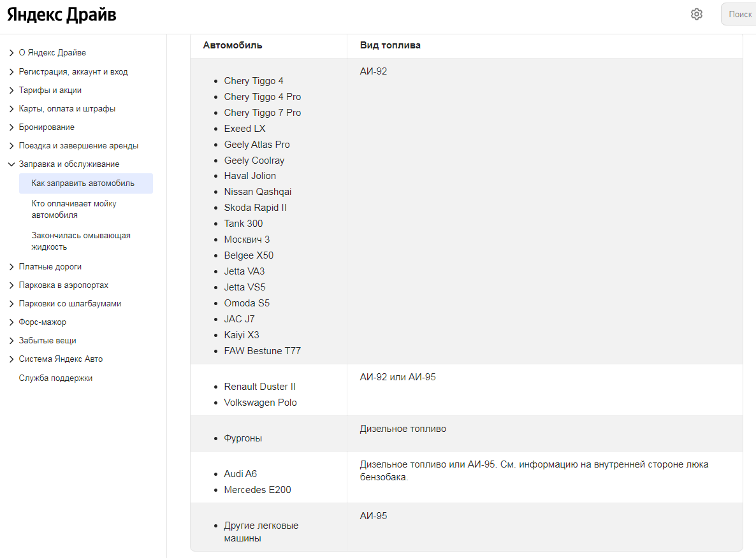This screenshot has height=558, width=756.
Task: Open the settings gear icon
Action: (696, 14)
